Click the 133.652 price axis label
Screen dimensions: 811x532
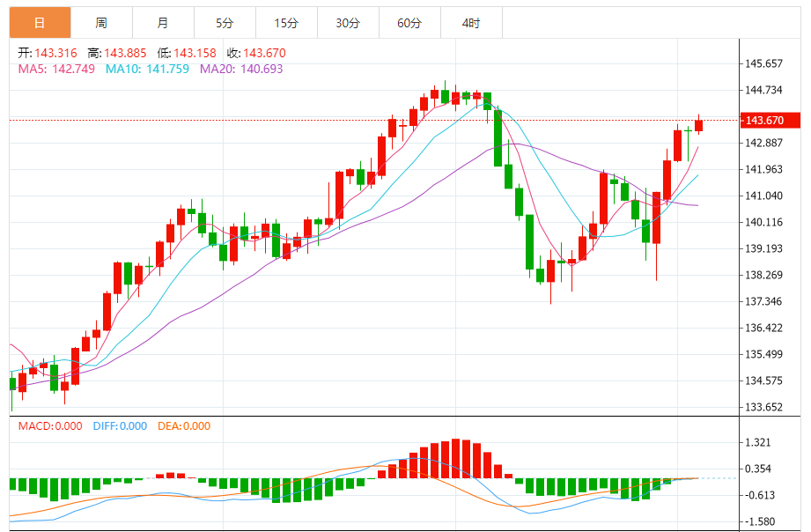coord(763,407)
